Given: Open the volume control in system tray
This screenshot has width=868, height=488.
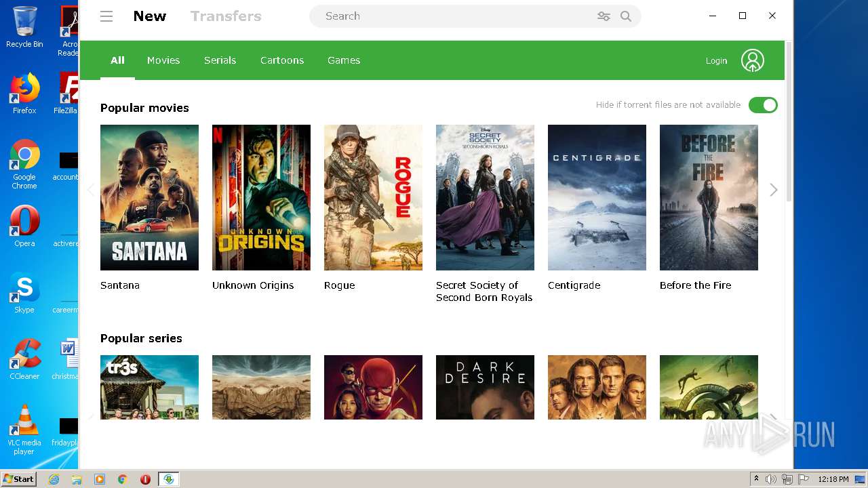Looking at the screenshot, I should 771,479.
